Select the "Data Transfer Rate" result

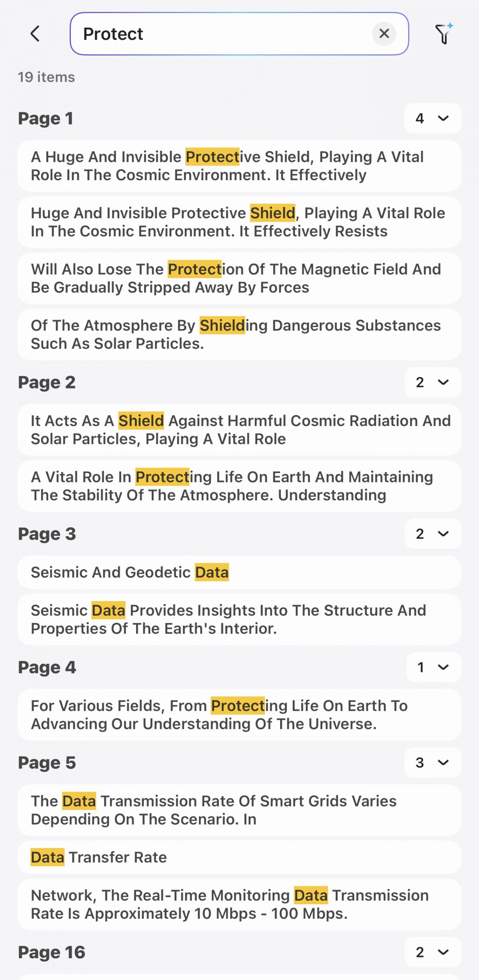coord(239,857)
